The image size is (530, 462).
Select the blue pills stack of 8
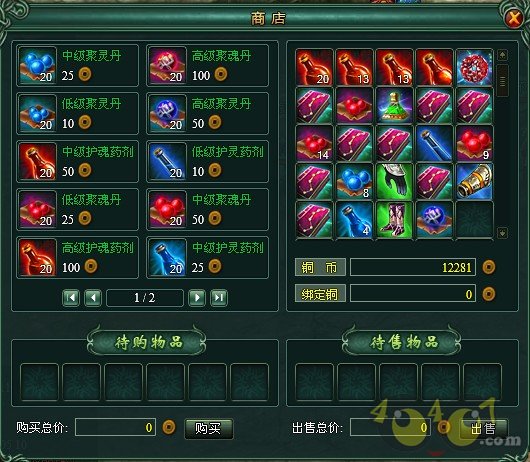tap(354, 181)
